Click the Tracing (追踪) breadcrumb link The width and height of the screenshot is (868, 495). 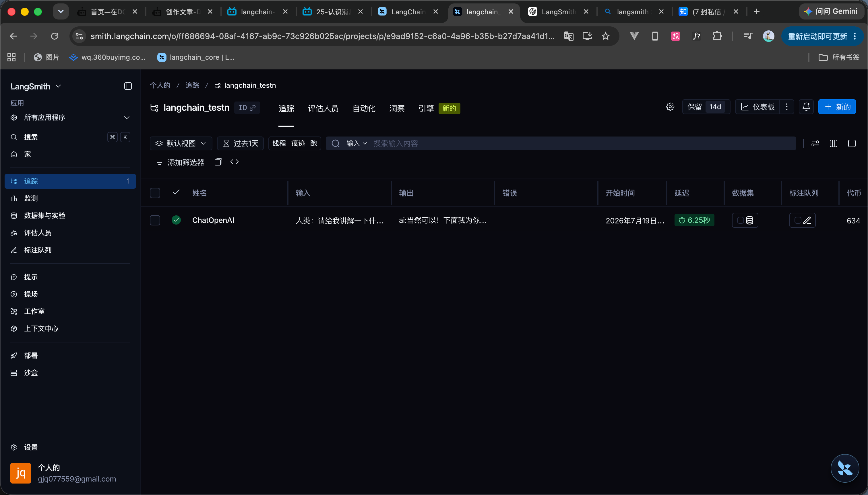[x=192, y=85]
